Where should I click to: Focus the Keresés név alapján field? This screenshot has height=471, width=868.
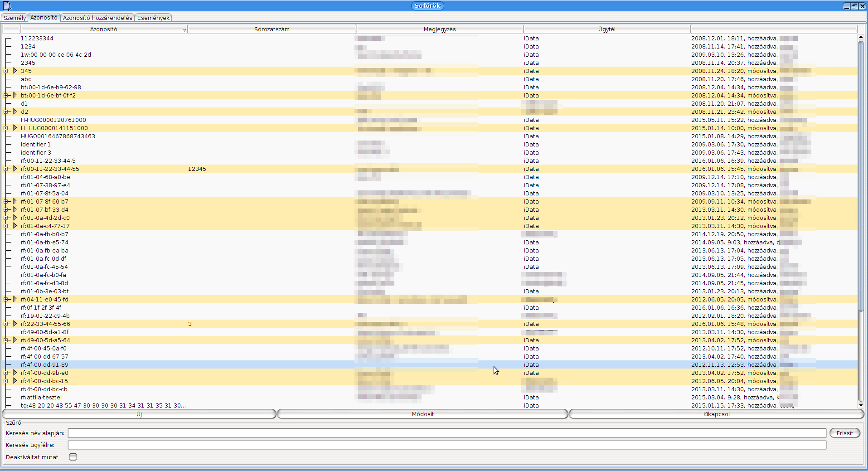click(446, 433)
